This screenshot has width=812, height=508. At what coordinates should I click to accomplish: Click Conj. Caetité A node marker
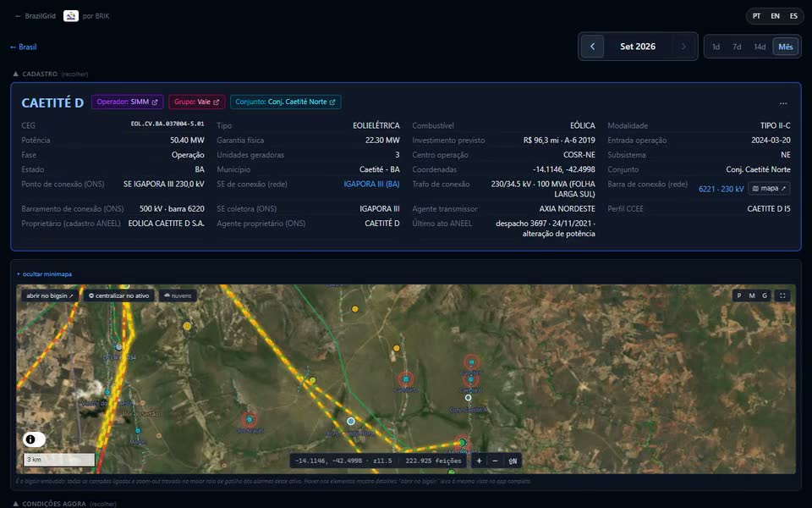coord(468,398)
